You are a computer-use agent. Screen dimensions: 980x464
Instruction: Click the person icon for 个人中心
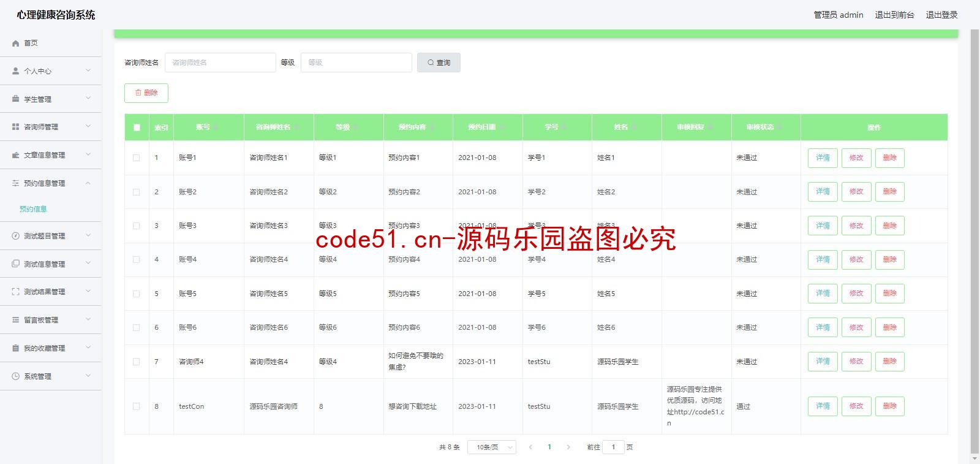coord(16,71)
